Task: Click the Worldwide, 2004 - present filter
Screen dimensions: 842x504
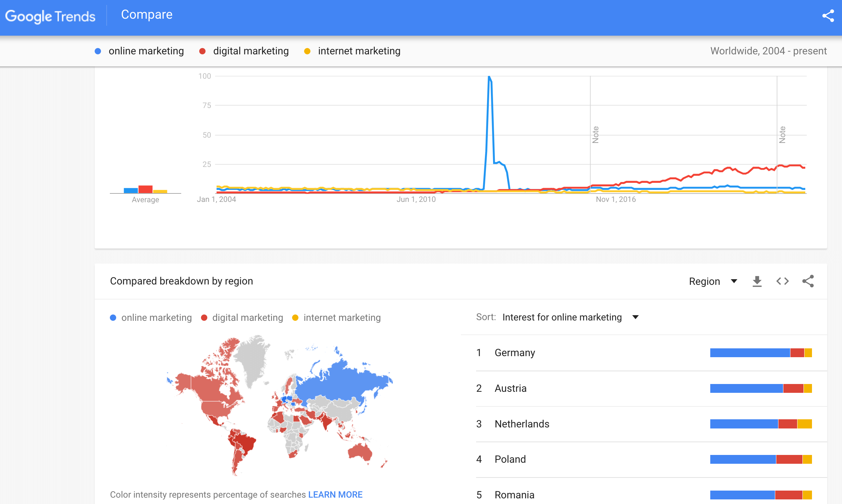Action: pos(768,51)
